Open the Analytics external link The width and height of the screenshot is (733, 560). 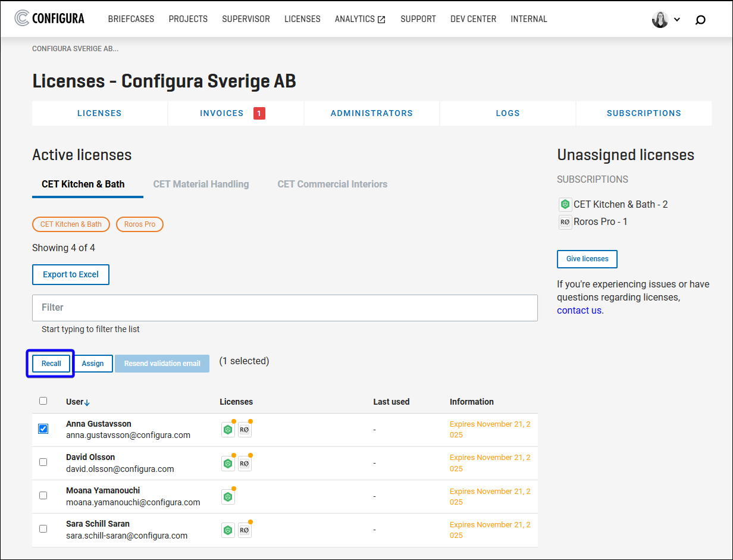click(x=360, y=19)
